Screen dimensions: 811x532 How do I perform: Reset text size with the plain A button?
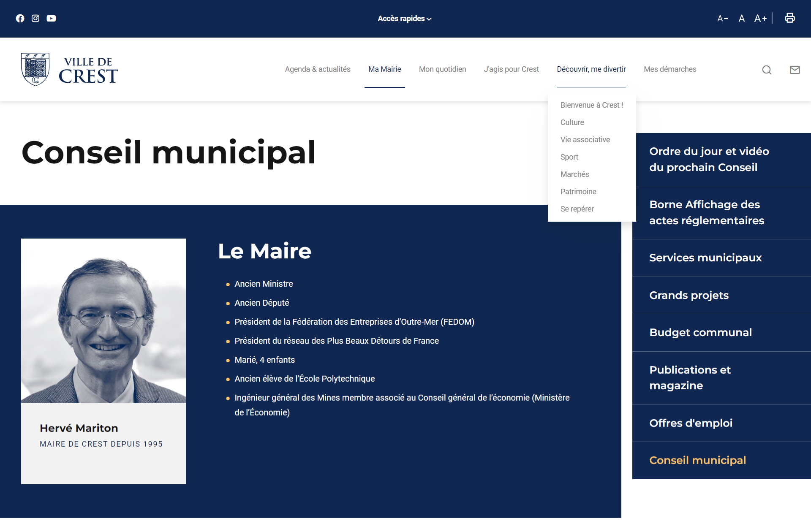coord(741,18)
